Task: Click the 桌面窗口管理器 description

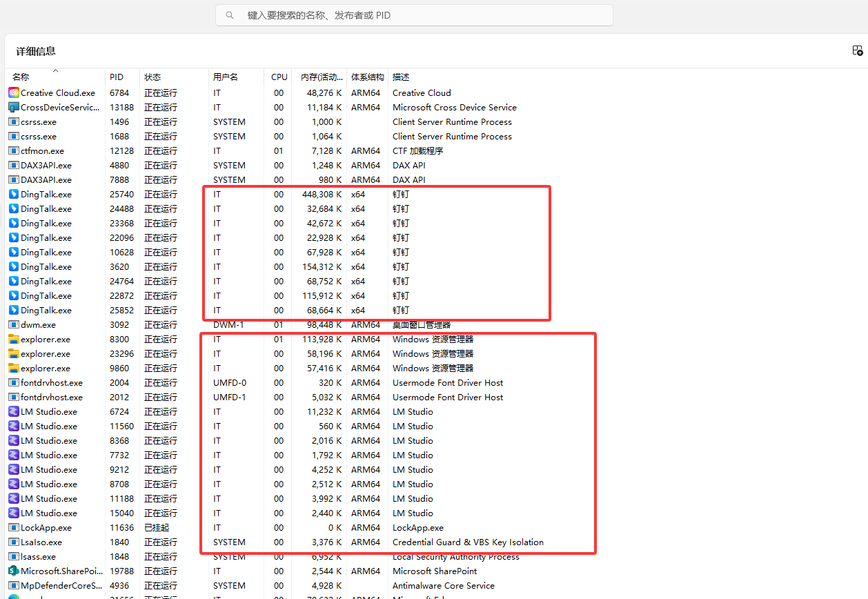Action: point(422,324)
